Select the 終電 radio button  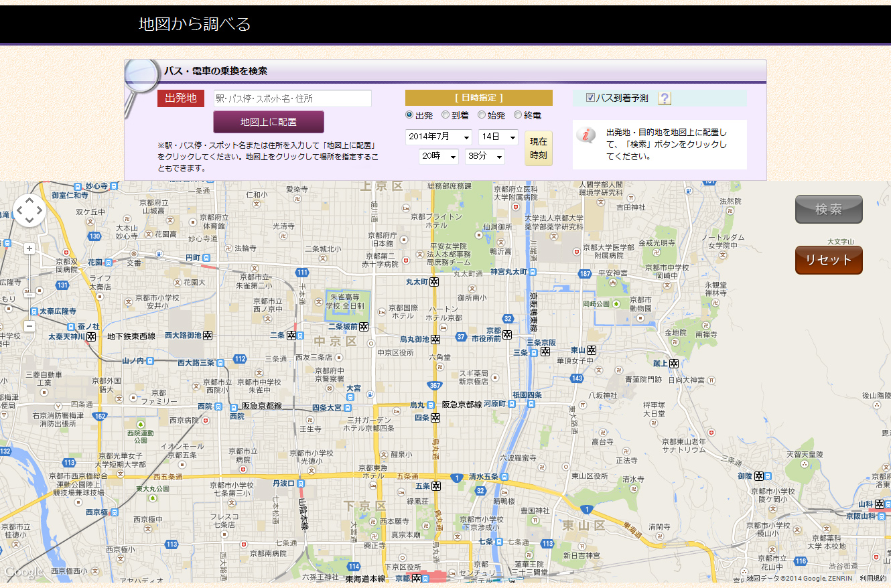point(518,115)
